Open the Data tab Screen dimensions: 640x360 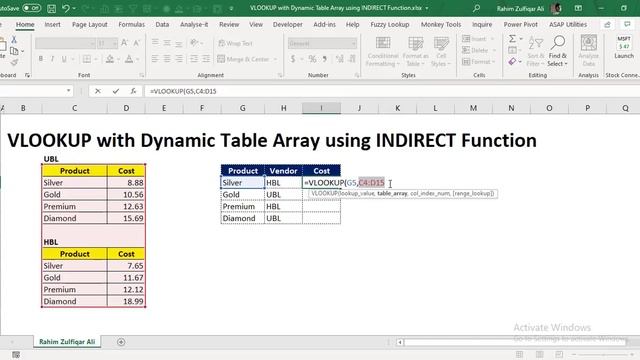[x=162, y=24]
